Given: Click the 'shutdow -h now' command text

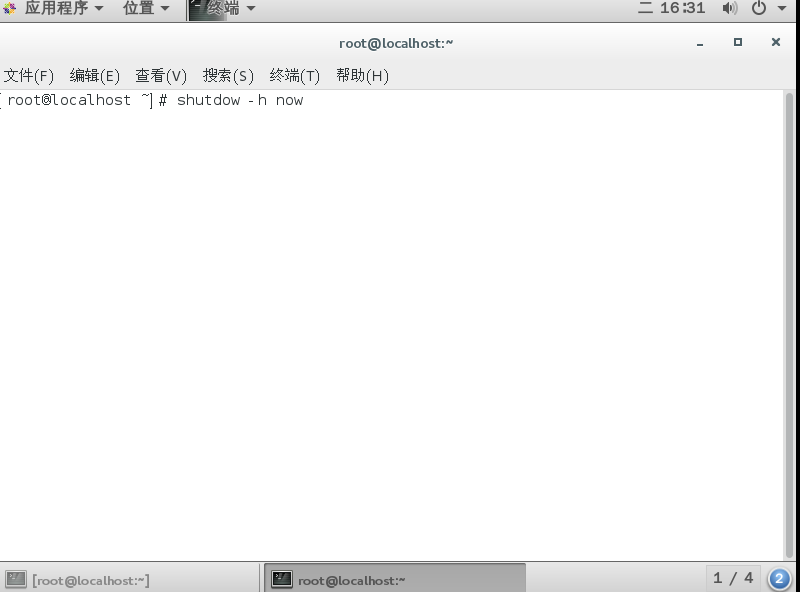Looking at the screenshot, I should (x=240, y=100).
